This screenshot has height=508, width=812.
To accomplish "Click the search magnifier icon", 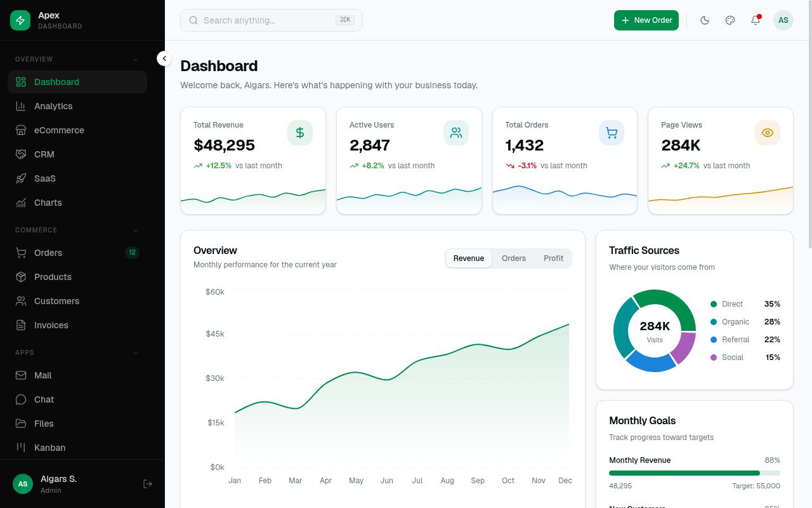I will (193, 20).
